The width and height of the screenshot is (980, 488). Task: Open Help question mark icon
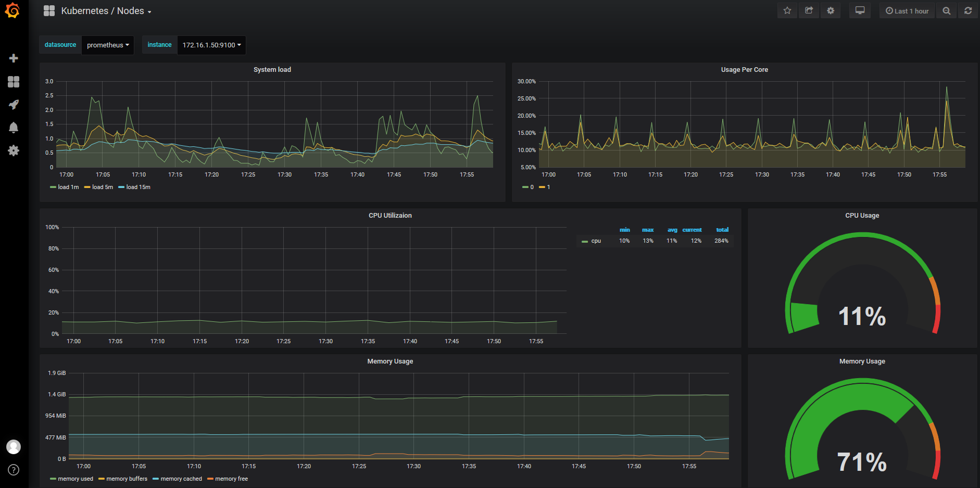point(14,470)
